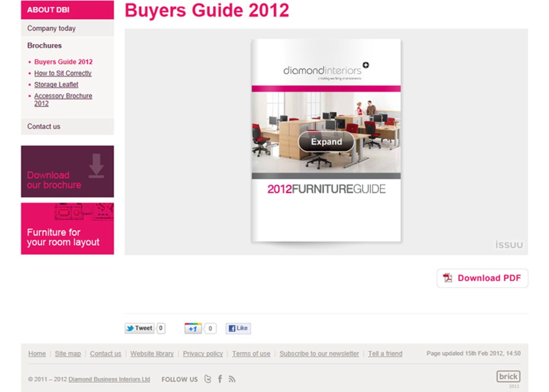This screenshot has height=392, width=549.
Task: Open the Twitter icon in the footer
Action: [x=208, y=379]
